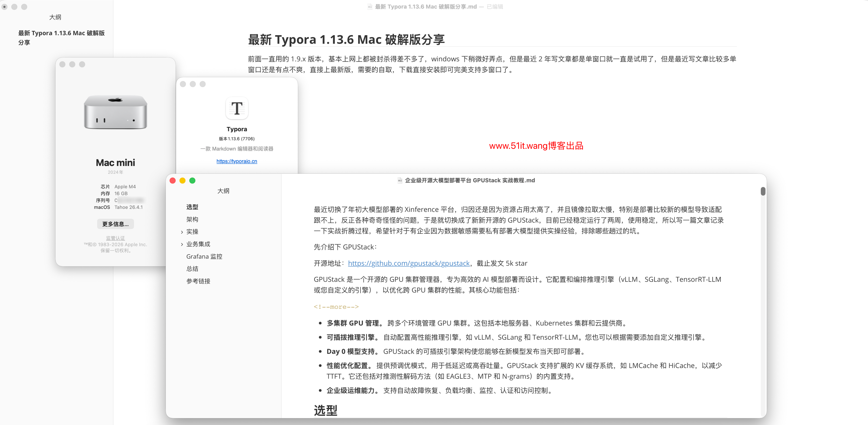Viewport: 868px width, 425px height.
Task: Click the md file icon in GPUStack window title
Action: [400, 181]
